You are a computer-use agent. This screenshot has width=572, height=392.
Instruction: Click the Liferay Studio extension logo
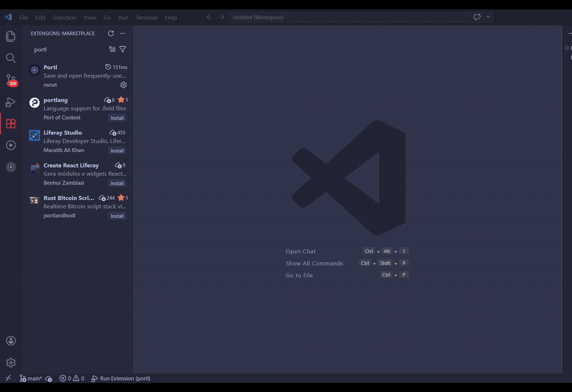tap(34, 135)
